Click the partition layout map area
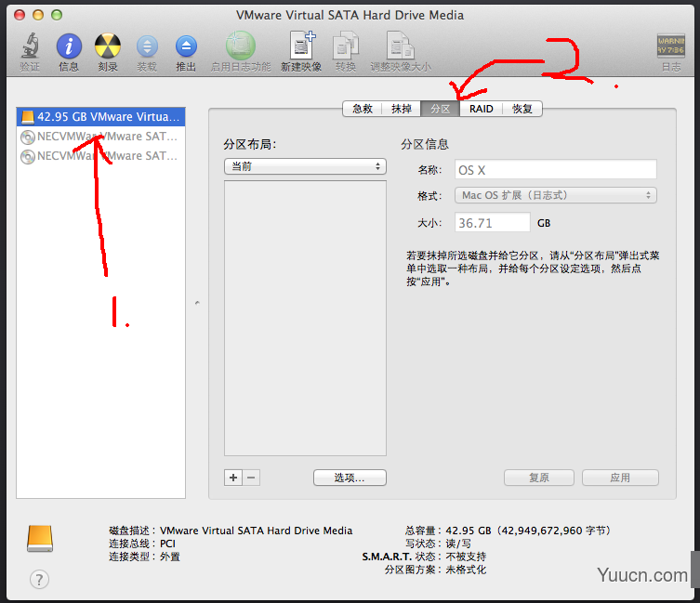700x603 pixels. pos(305,319)
